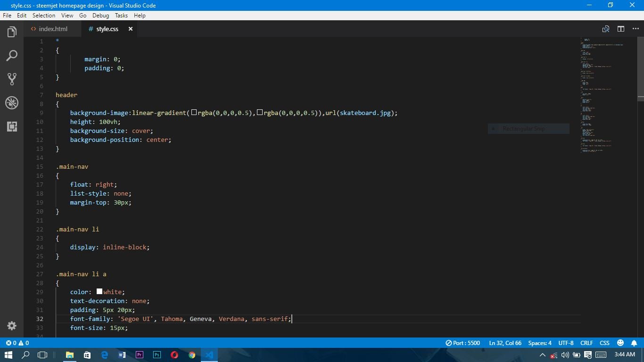Click the minimap code overview

(608, 96)
